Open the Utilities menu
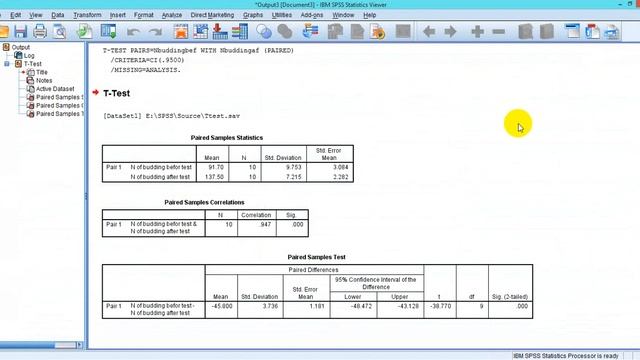 (x=282, y=15)
